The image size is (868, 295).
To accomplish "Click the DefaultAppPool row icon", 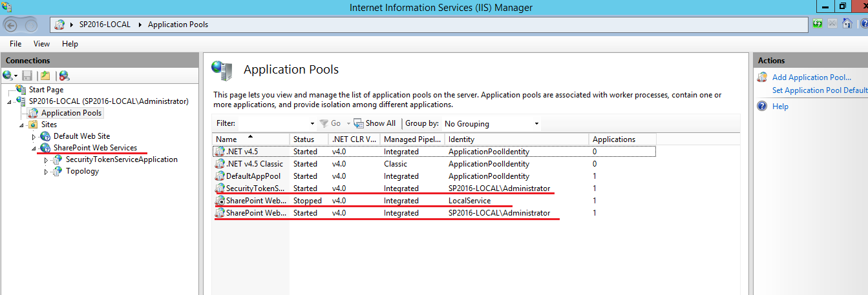I will pos(220,176).
